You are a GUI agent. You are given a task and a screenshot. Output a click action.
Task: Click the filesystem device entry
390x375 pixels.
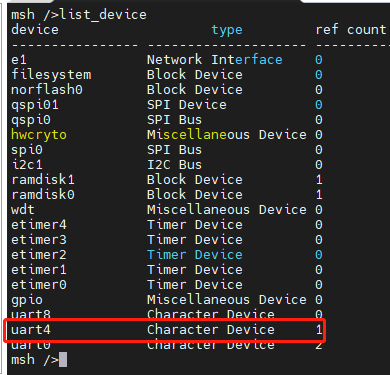[51, 75]
